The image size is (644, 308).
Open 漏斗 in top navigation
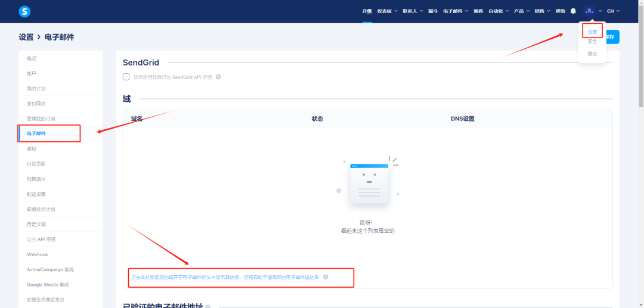[433, 11]
